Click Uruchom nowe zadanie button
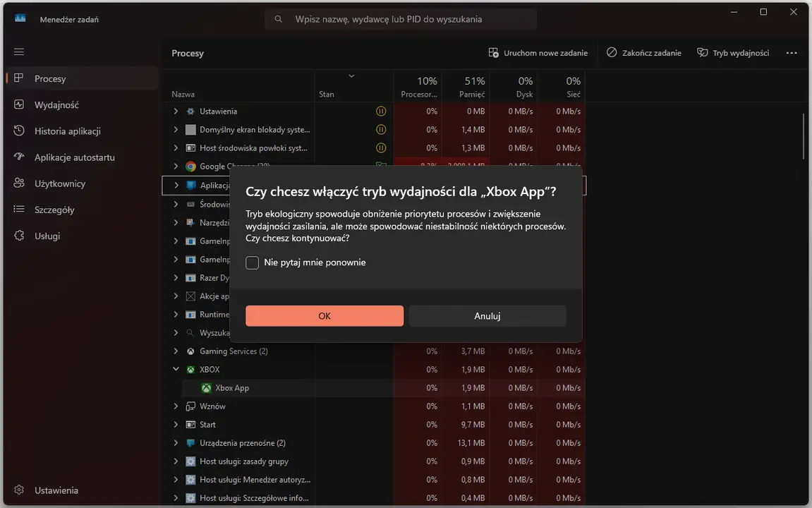Screen dimensions: 812x508 pos(538,53)
